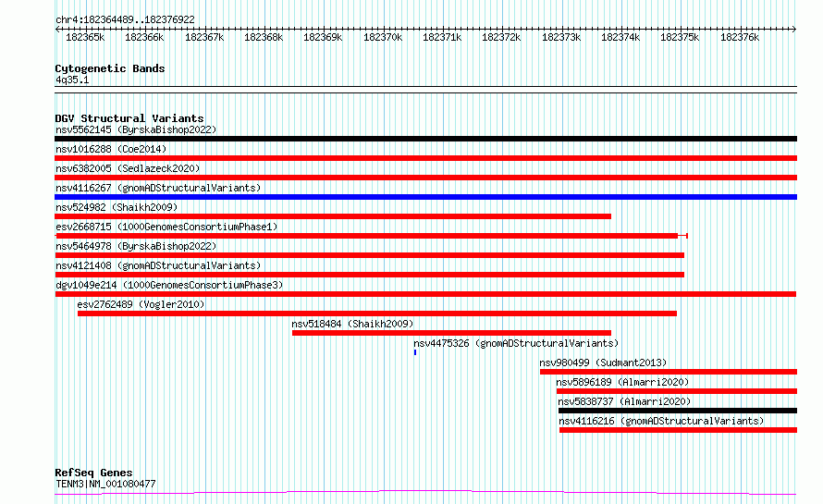Open nsv4121408 (gnomADStructuralVariants) label
This screenshot has width=823, height=504.
[x=158, y=265]
